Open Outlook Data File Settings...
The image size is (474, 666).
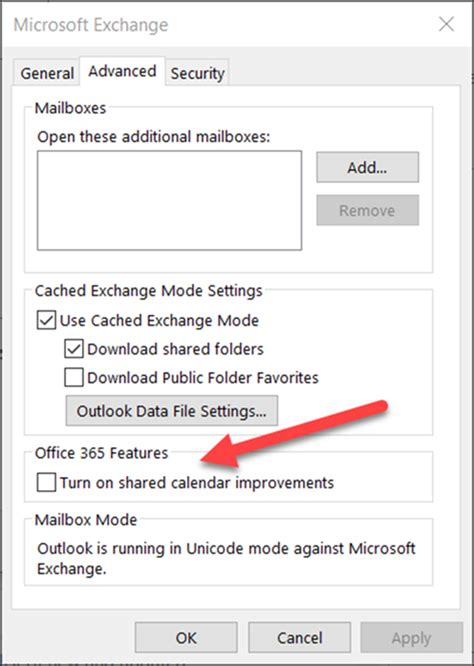(172, 411)
